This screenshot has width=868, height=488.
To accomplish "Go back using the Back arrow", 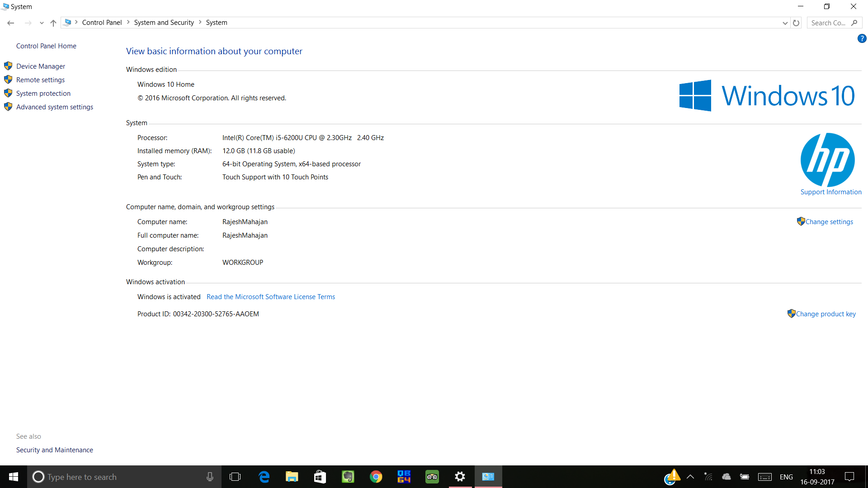I will tap(11, 23).
